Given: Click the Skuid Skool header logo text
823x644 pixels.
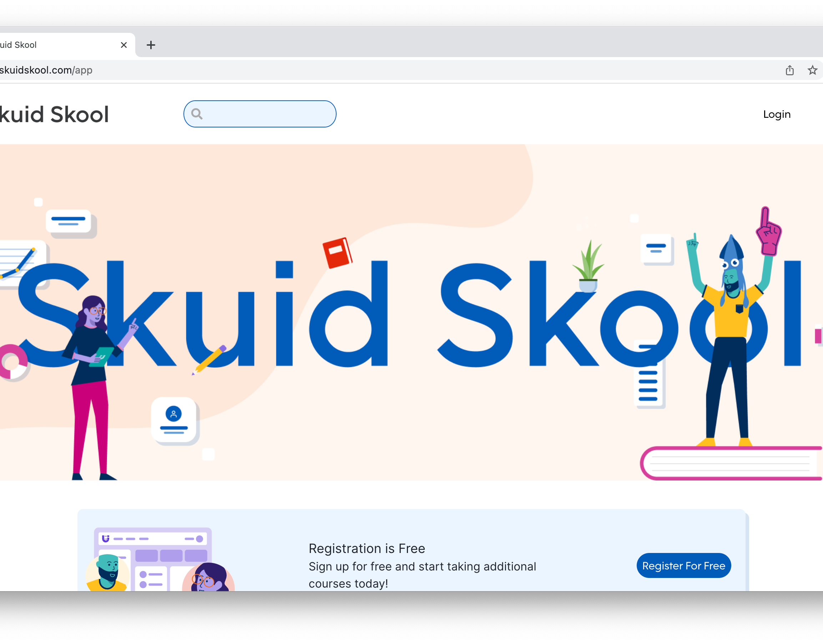Looking at the screenshot, I should [x=54, y=114].
